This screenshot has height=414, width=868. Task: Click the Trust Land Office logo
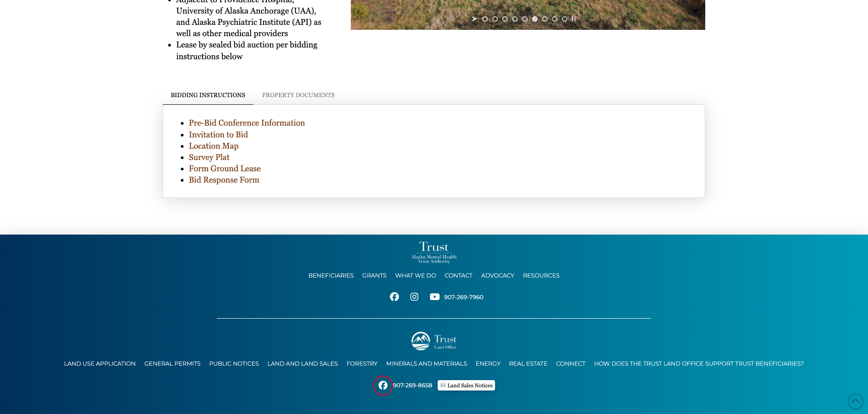434,341
